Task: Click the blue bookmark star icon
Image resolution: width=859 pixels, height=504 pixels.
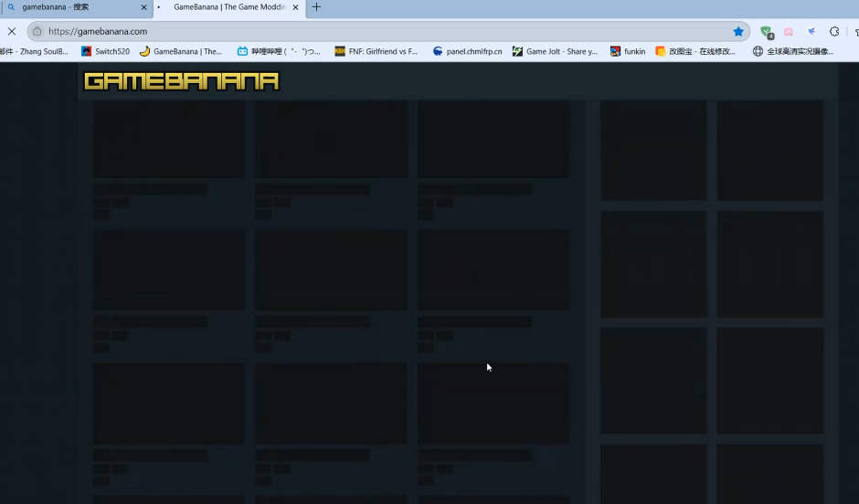Action: (x=738, y=31)
